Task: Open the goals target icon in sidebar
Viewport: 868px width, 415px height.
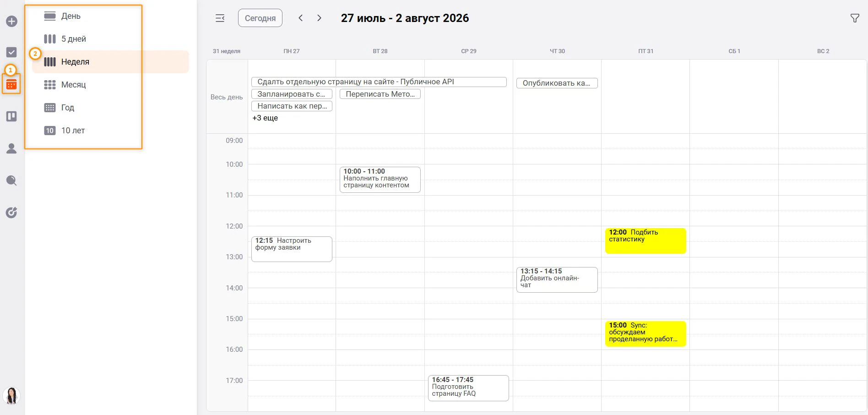Action: click(x=11, y=213)
